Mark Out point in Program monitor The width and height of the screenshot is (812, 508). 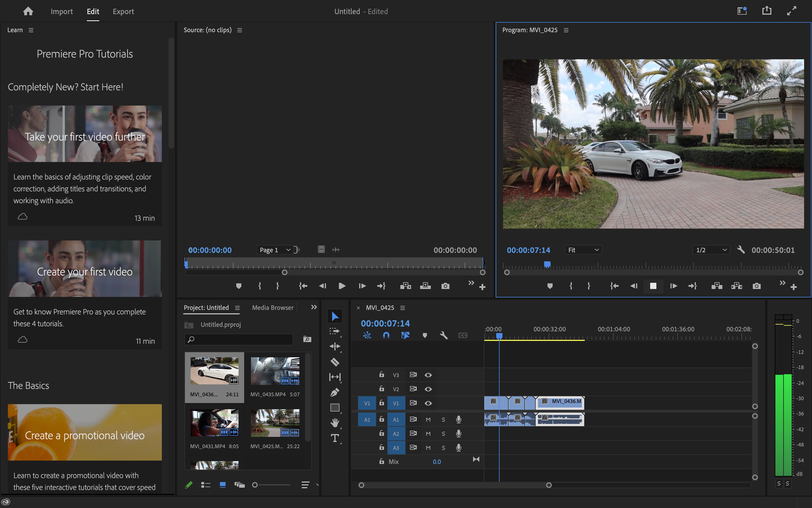pos(589,286)
